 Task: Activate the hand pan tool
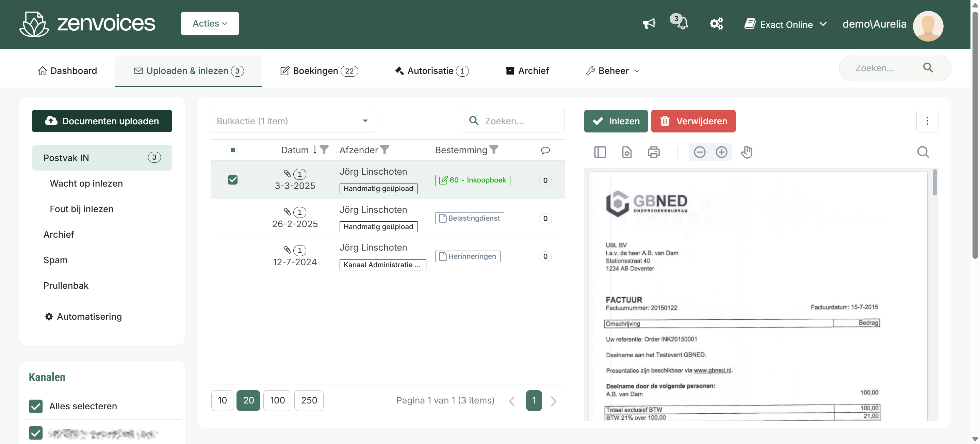[747, 152]
